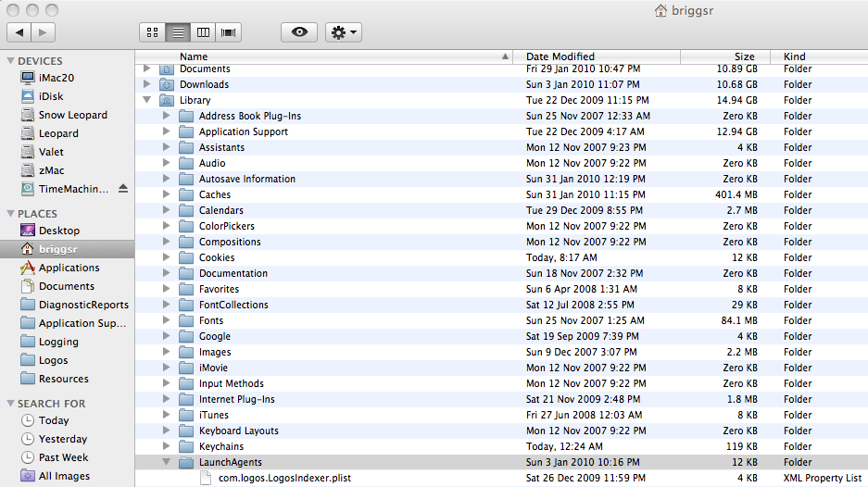Screen dimensions: 868x487
Task: Select the Calendars folder row
Action: (x=501, y=210)
